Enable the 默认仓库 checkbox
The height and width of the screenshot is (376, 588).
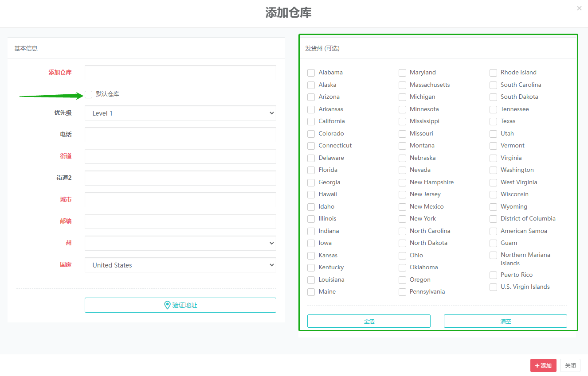point(89,94)
